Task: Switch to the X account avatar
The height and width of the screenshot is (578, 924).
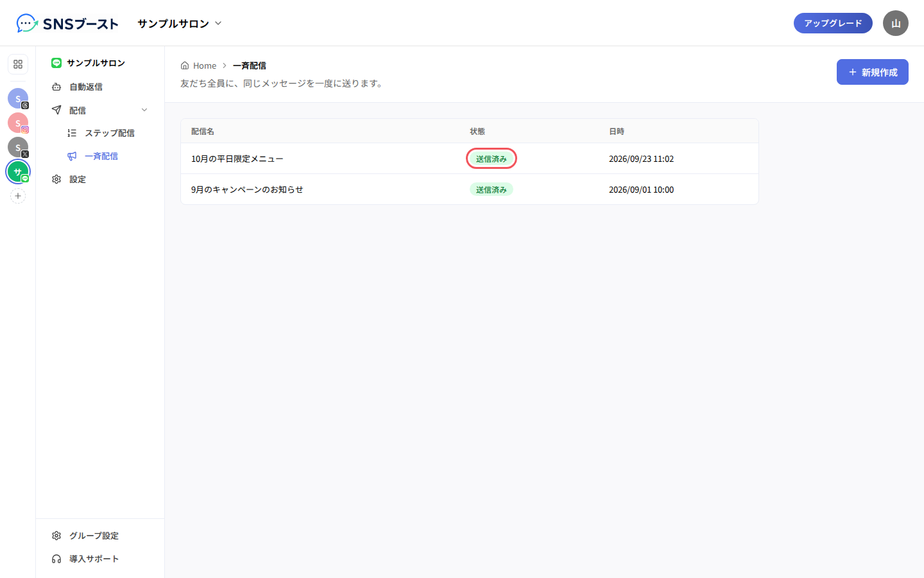Action: [x=18, y=147]
